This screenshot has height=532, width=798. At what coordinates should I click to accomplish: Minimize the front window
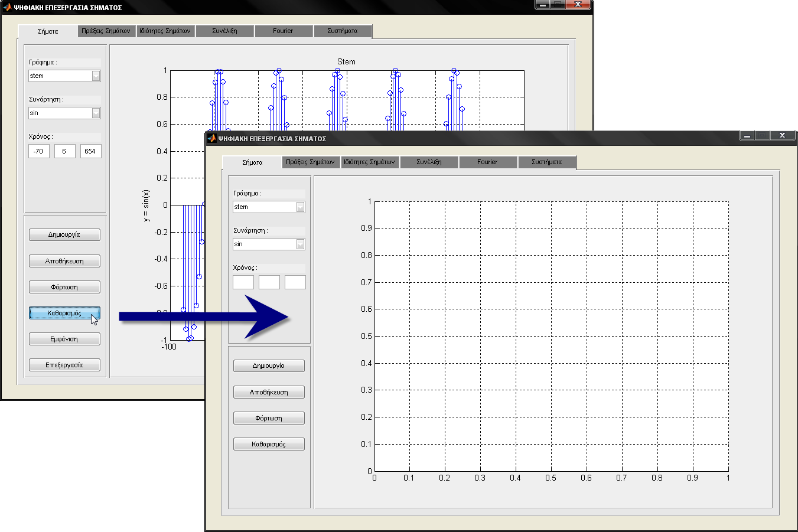tap(747, 135)
